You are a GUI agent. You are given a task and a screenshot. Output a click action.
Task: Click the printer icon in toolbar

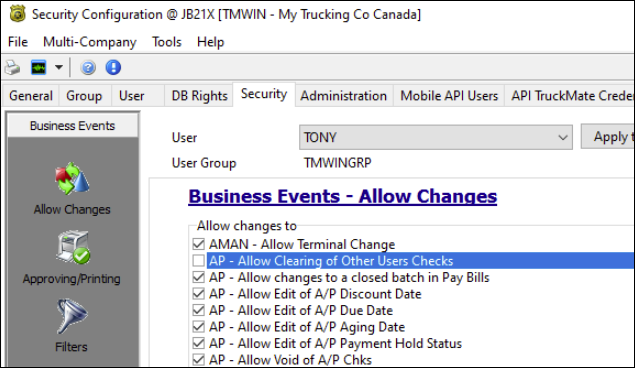12,67
